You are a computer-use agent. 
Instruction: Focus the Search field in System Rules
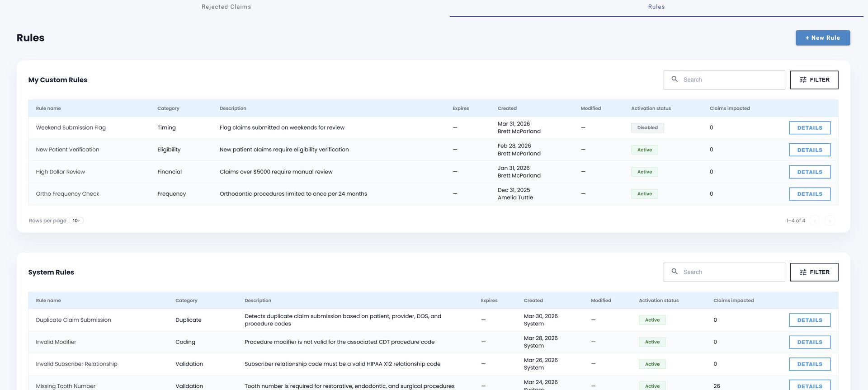click(x=724, y=273)
